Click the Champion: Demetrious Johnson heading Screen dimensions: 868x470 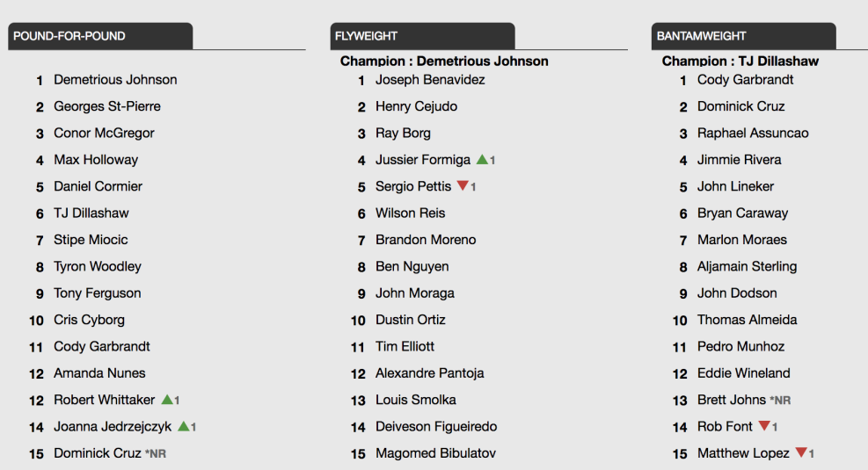(x=444, y=61)
